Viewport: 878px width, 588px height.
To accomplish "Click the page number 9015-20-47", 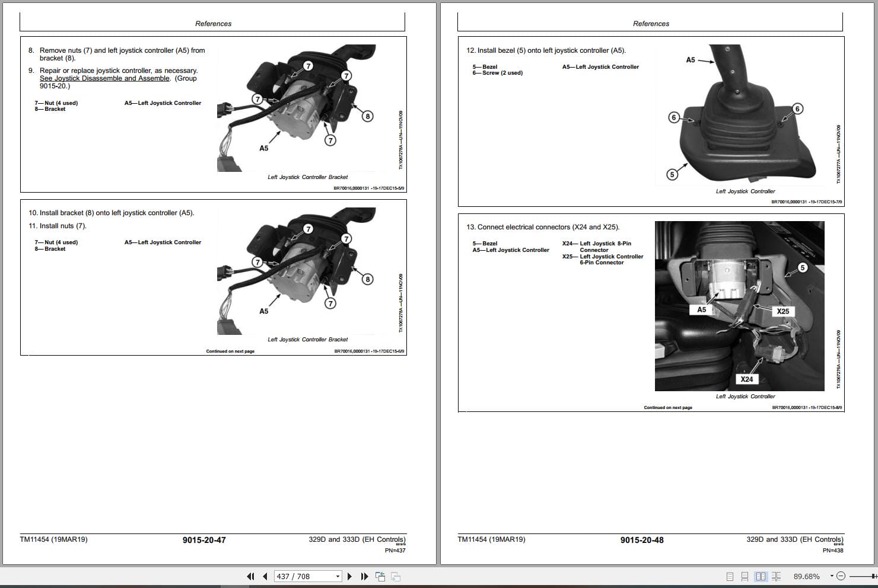I will pyautogui.click(x=204, y=540).
